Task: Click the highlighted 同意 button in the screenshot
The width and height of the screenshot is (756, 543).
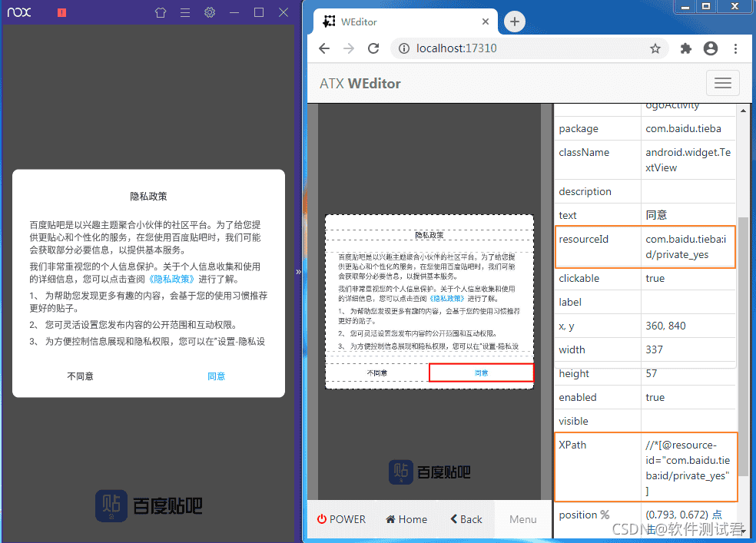Action: pos(481,372)
